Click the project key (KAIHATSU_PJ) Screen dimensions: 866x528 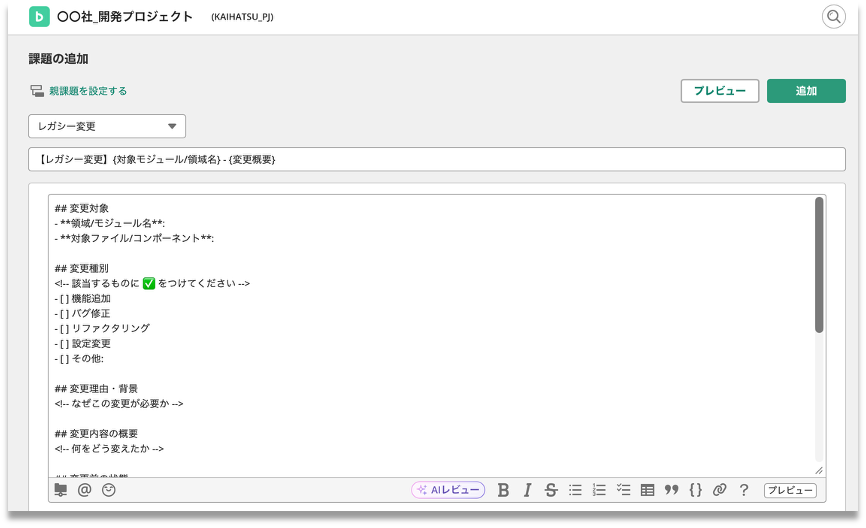pyautogui.click(x=242, y=17)
